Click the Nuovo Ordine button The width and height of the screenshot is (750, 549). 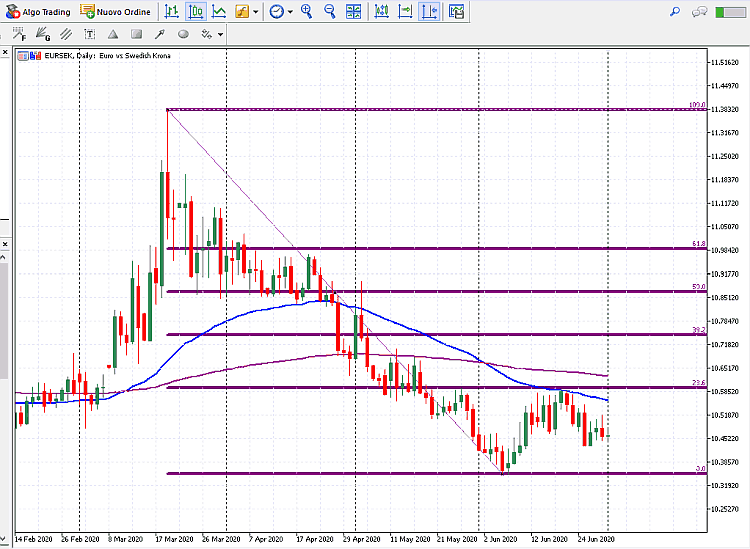(117, 12)
